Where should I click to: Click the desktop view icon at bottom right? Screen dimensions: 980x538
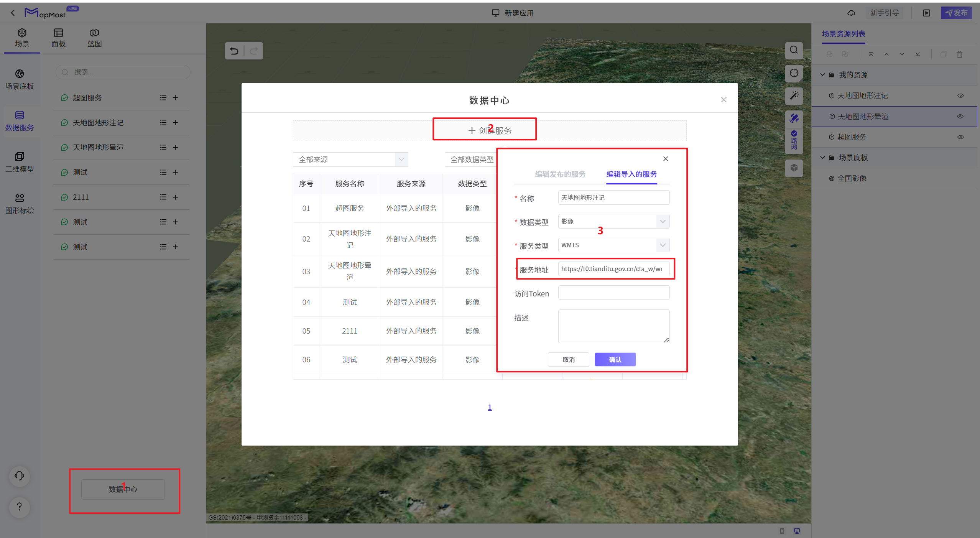[x=797, y=531]
